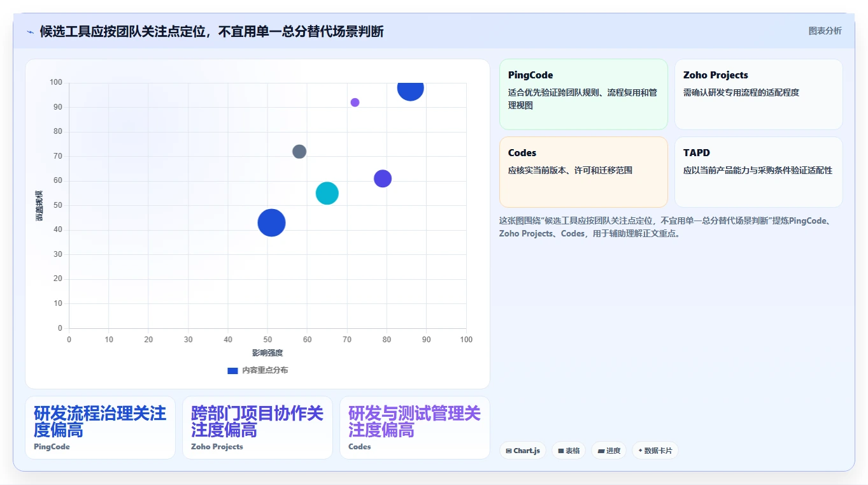Click the chart icon in Chart.js chip
Viewport: 868px width, 485px height.
pos(509,451)
